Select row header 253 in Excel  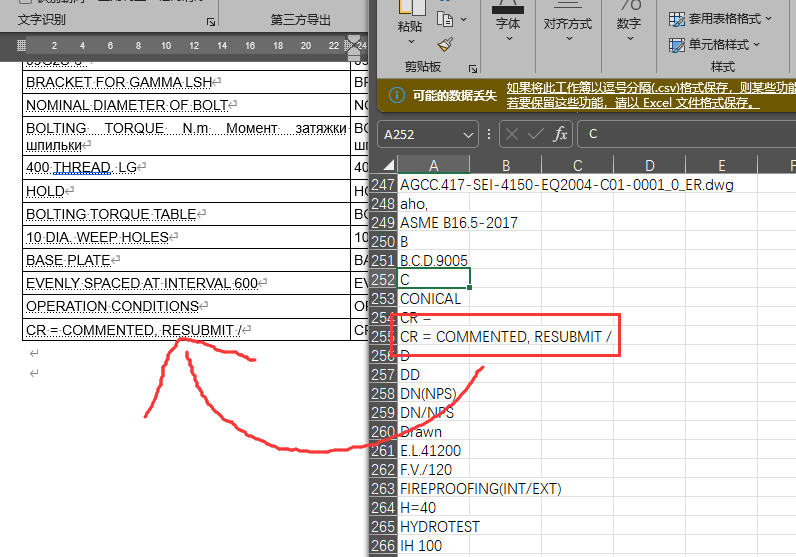pos(383,299)
